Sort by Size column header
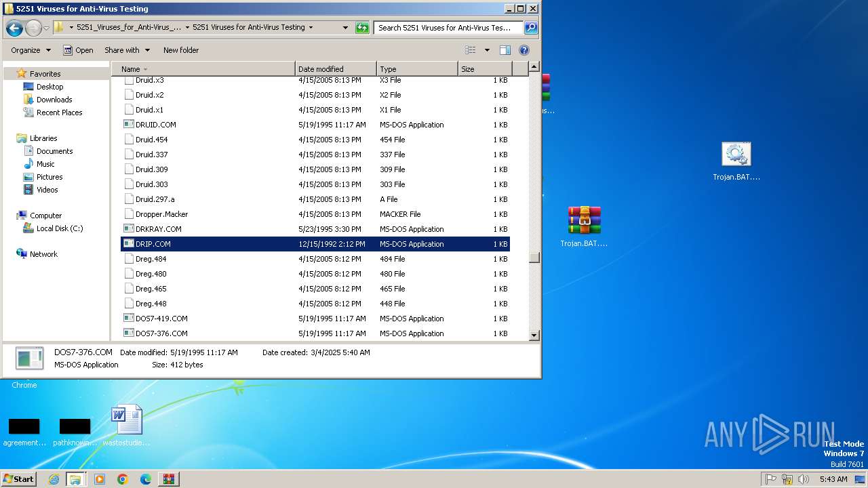 pos(485,69)
